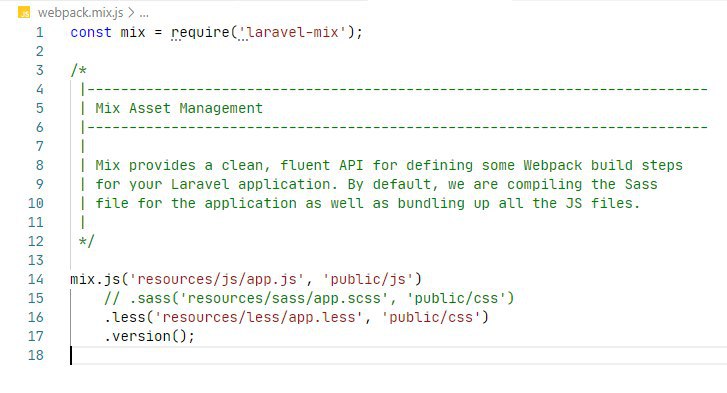
Task: Click the 'require' function call
Action: (x=200, y=32)
